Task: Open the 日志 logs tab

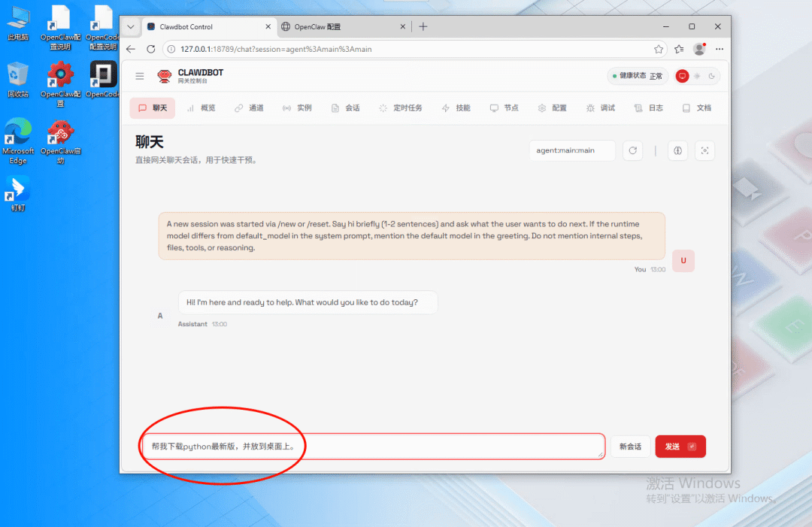Action: [x=649, y=108]
